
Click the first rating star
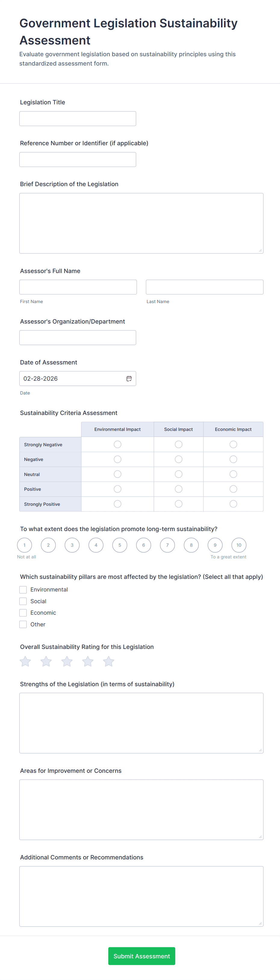25,662
